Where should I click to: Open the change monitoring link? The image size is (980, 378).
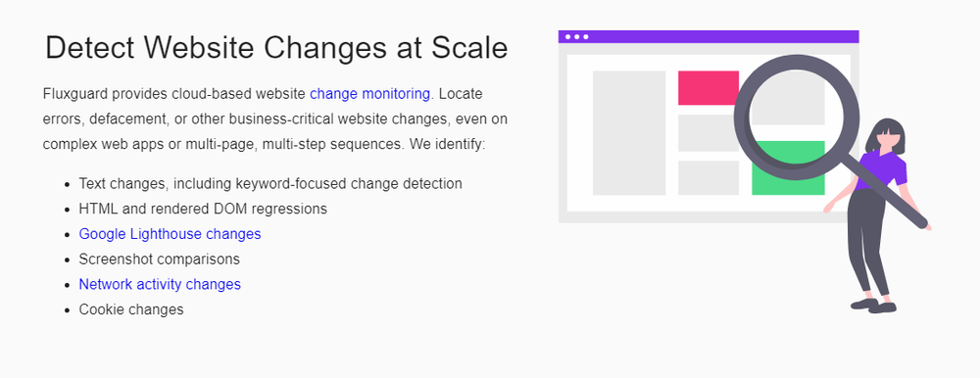(x=370, y=94)
